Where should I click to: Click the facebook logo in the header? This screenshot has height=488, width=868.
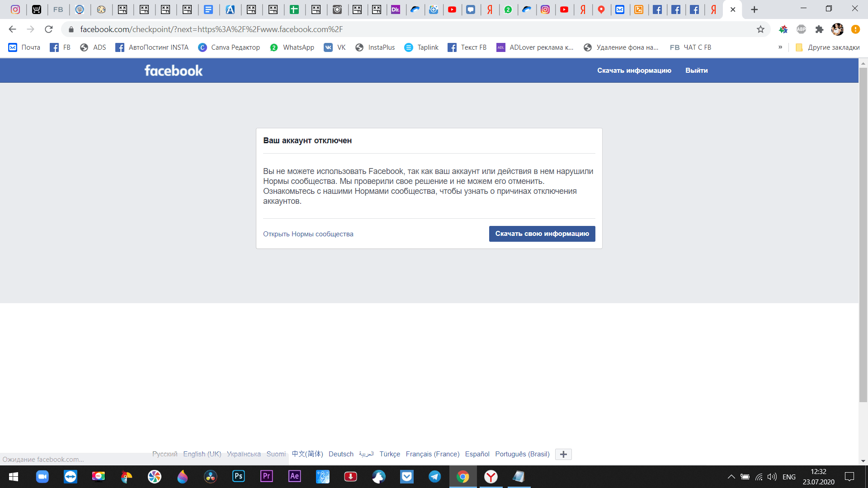tap(174, 70)
